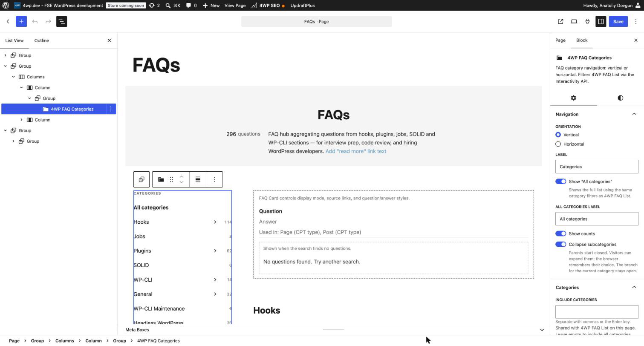Select the Vertical orientation radio
Image resolution: width=644 pixels, height=346 pixels.
558,135
